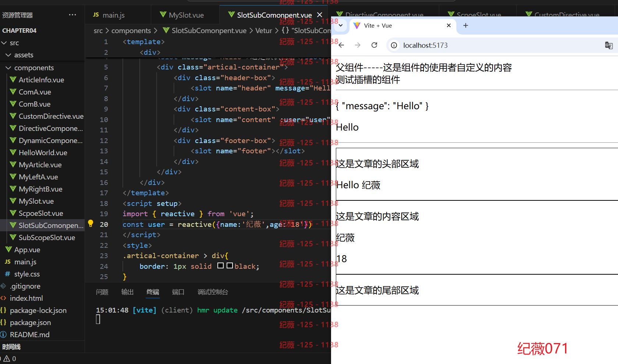Click the JS icon beside main.js in explorer
This screenshot has width=618, height=364.
point(8,262)
